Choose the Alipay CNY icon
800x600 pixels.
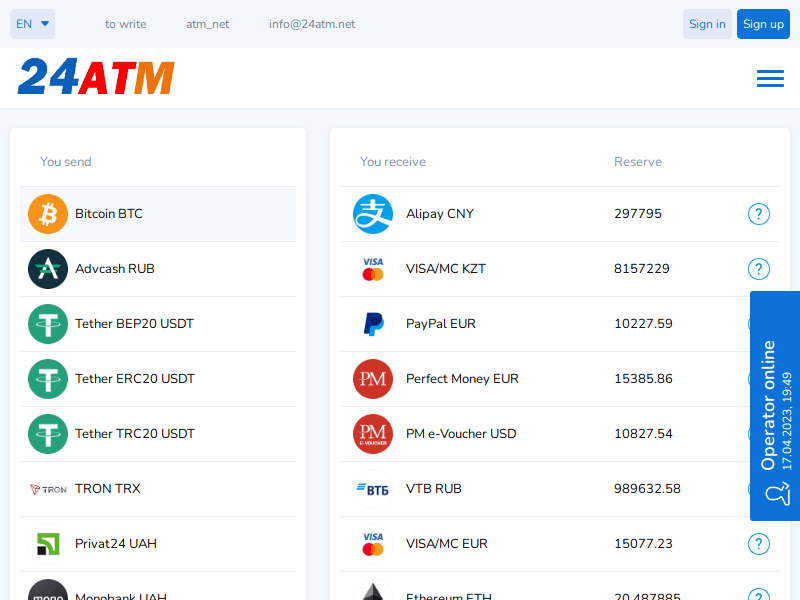pos(373,214)
